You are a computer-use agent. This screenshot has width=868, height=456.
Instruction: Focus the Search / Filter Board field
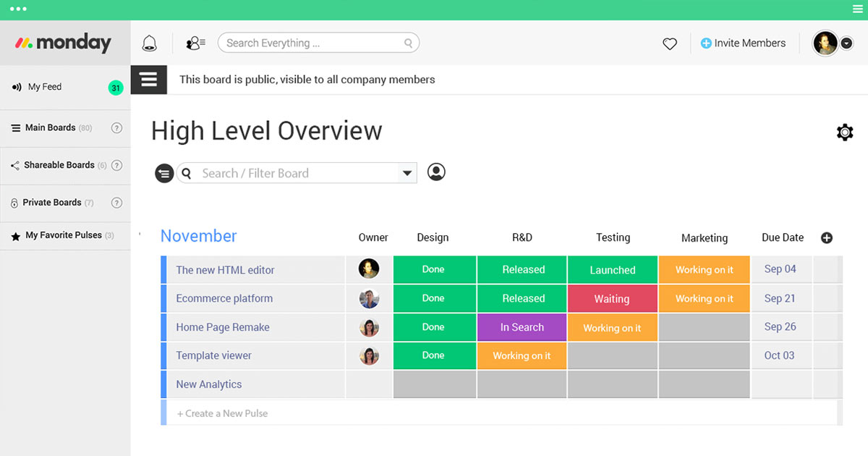[297, 173]
